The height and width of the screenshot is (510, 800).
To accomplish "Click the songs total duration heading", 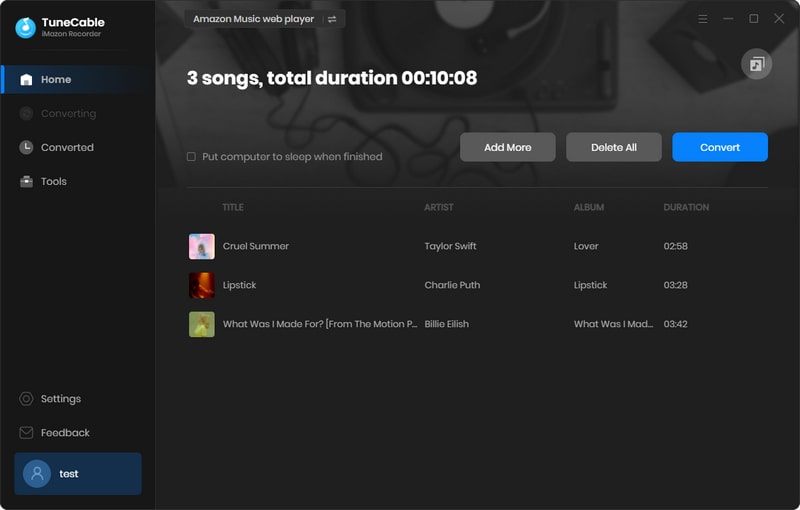I will [x=332, y=79].
